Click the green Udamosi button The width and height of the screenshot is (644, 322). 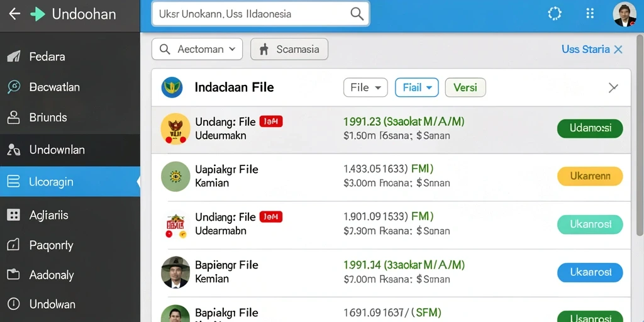click(x=590, y=128)
